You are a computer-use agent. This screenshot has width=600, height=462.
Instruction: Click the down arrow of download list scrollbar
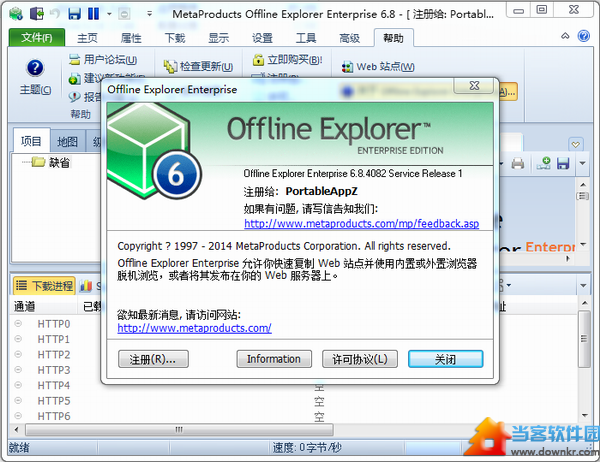coord(584,415)
